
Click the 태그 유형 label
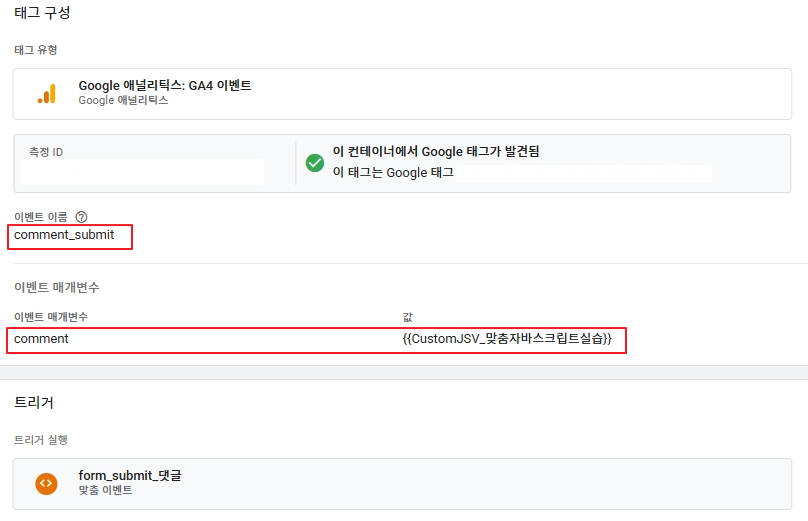(x=36, y=50)
